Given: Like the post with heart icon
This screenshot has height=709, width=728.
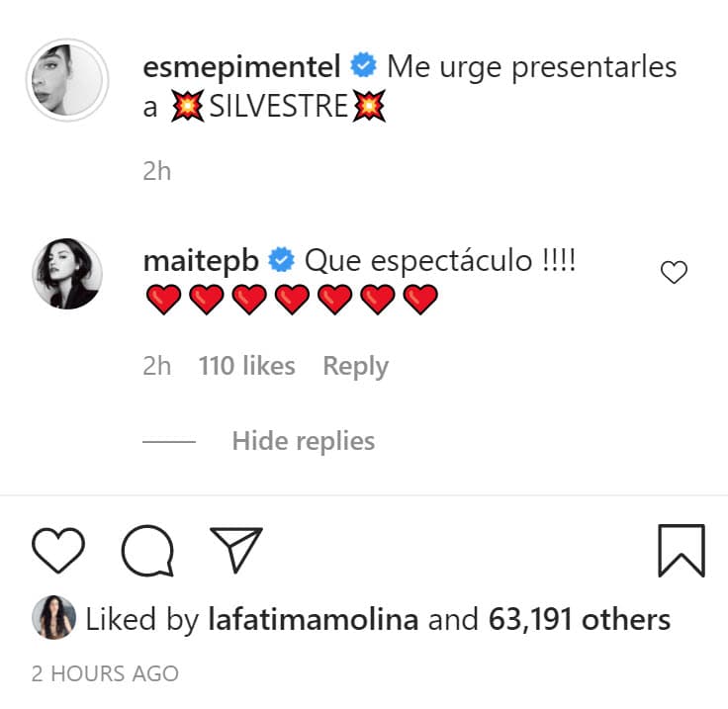Looking at the screenshot, I should [58, 550].
